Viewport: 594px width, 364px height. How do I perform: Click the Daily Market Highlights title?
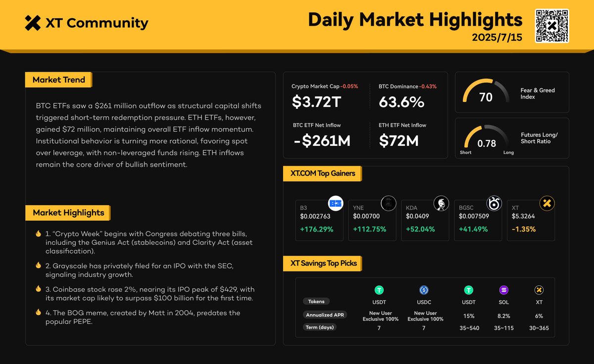click(x=415, y=20)
